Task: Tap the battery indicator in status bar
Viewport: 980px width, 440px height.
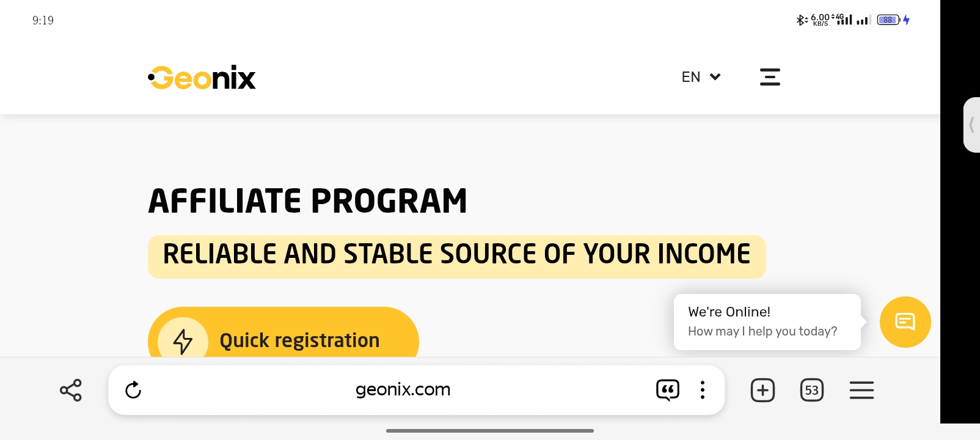Action: (888, 20)
